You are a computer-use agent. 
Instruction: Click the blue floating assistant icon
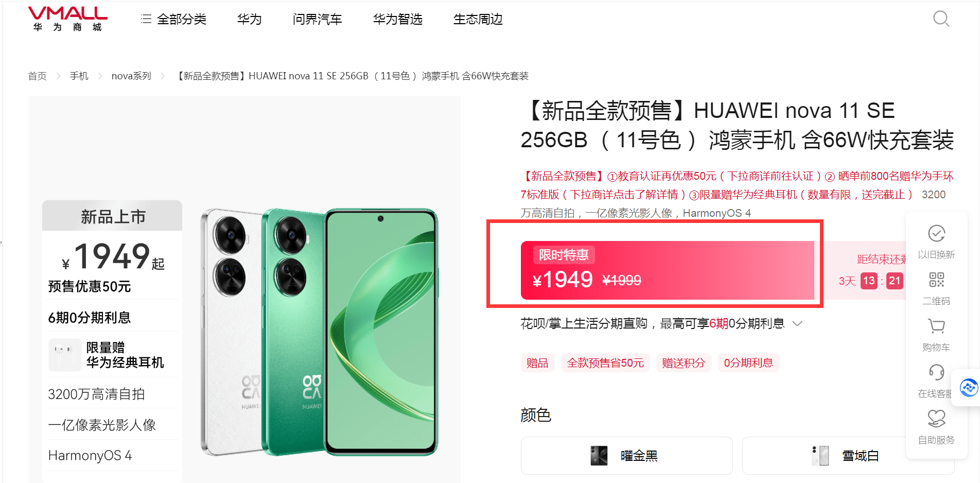tap(969, 387)
